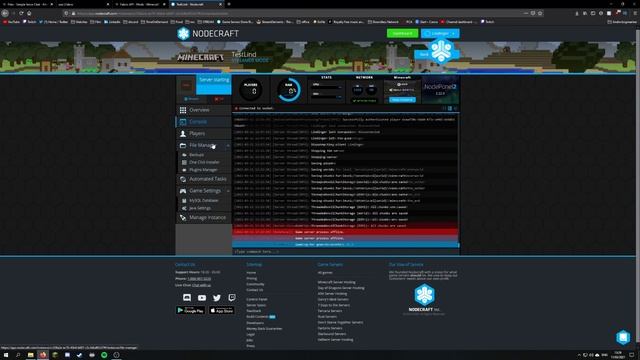Open One Click Installer in the sidebar
Image resolution: width=640 pixels, height=360 pixels.
pyautogui.click(x=204, y=162)
